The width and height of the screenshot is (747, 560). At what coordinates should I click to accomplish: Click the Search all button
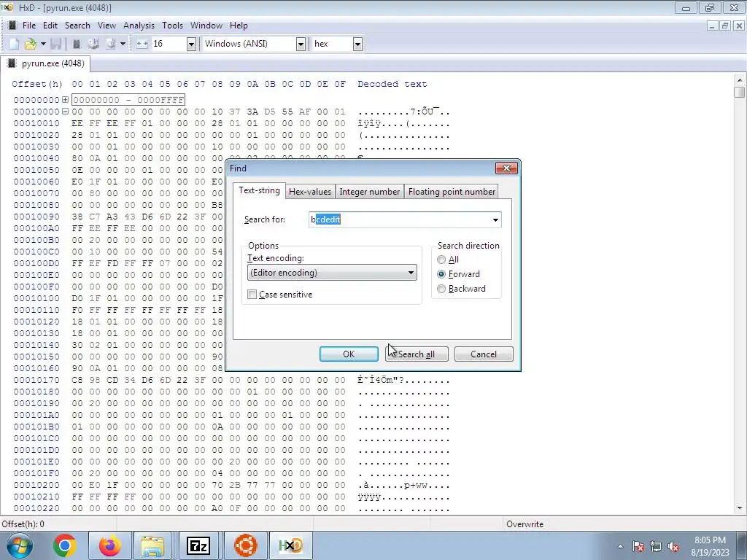pos(417,354)
